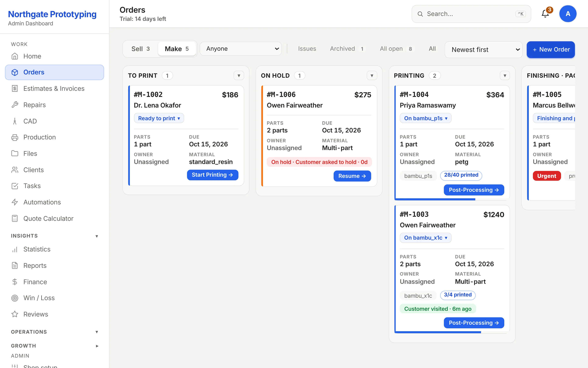Focus the Search field
588x368 pixels.
tap(471, 14)
